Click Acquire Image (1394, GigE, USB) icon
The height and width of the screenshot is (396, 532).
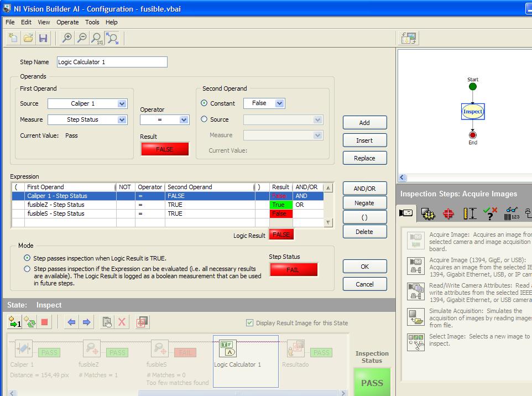coord(416,265)
